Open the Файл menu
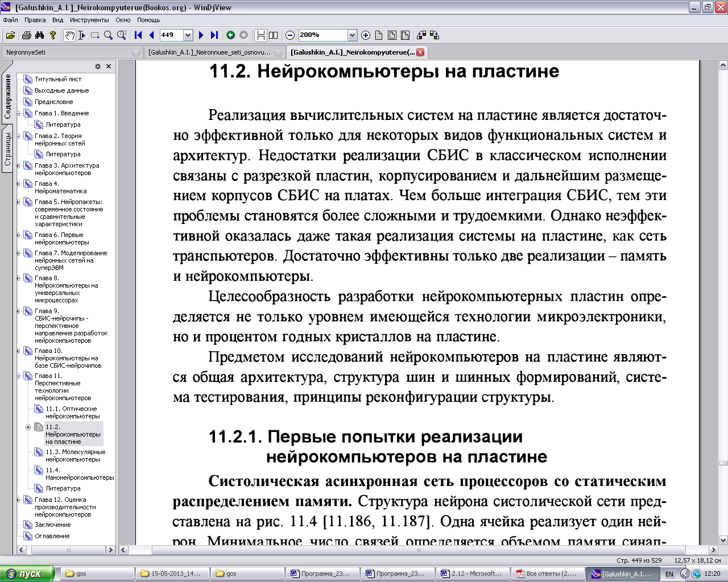This screenshot has height=582, width=728. tap(11, 20)
